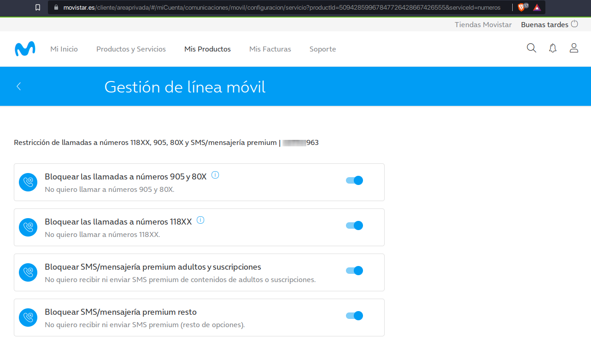Screen dimensions: 591x364
Task: Open notifications bell icon
Action: click(553, 48)
